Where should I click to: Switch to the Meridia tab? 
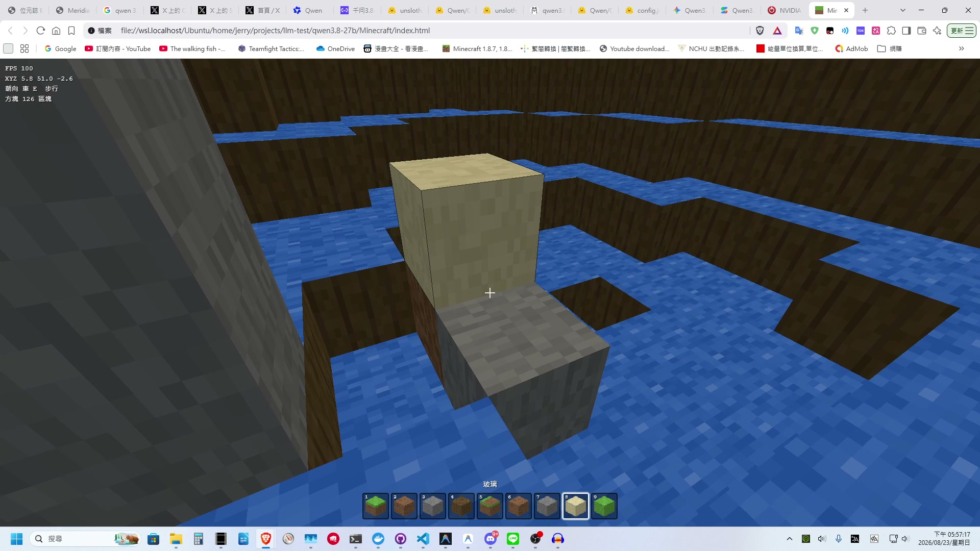click(73, 10)
